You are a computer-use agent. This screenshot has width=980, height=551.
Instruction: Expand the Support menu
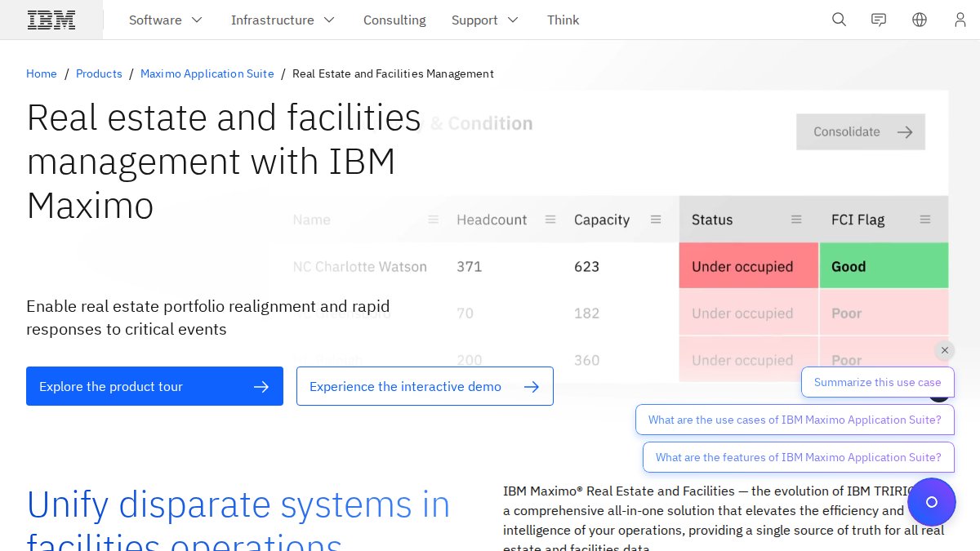point(485,20)
